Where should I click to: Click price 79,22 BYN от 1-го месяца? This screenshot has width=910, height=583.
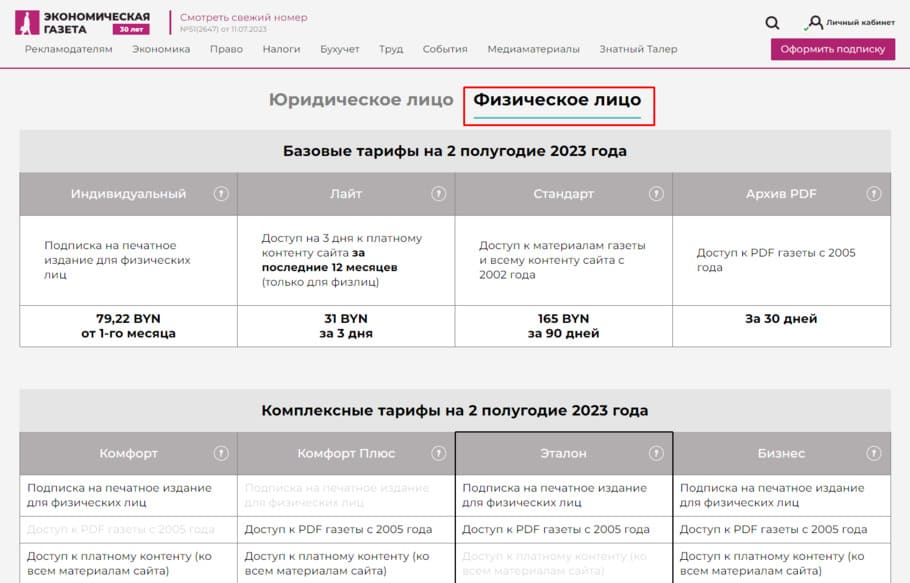tap(128, 326)
